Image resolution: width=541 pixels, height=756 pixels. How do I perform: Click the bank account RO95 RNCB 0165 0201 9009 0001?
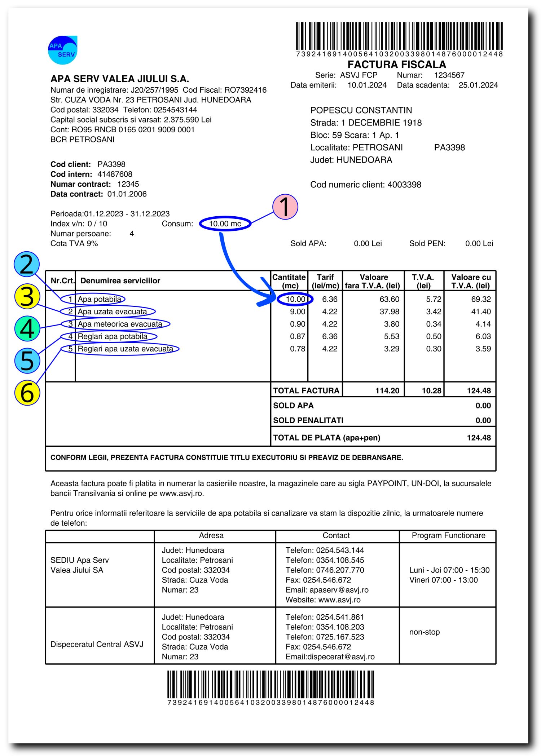pyautogui.click(x=133, y=130)
